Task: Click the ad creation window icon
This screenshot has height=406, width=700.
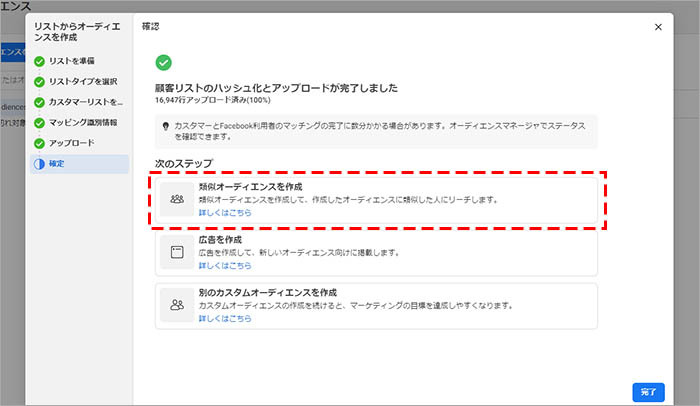Action: click(177, 253)
